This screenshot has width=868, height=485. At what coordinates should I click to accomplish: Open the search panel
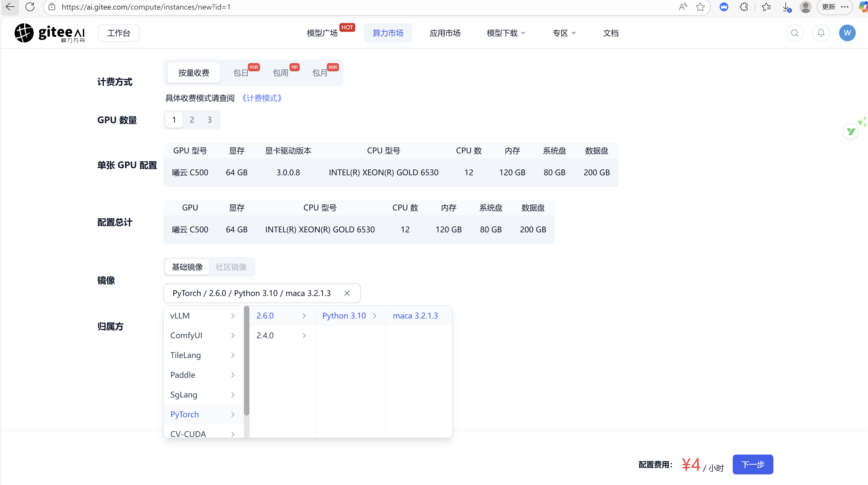[794, 33]
